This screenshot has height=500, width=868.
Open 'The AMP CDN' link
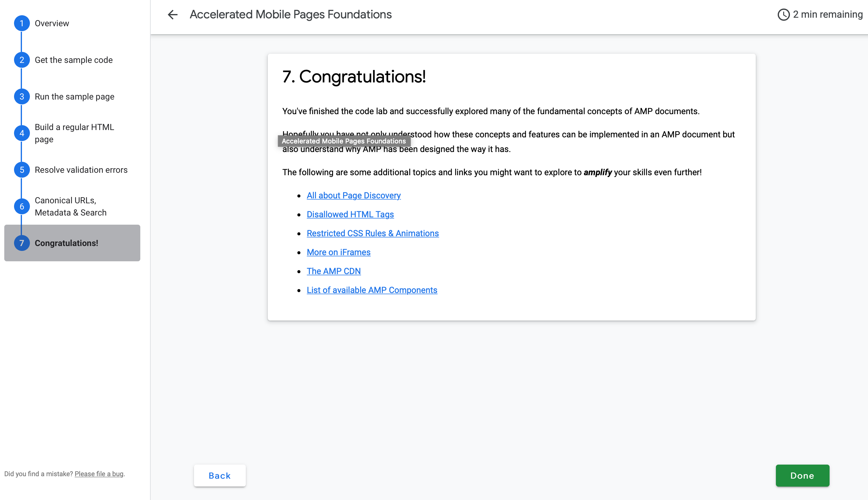(333, 271)
